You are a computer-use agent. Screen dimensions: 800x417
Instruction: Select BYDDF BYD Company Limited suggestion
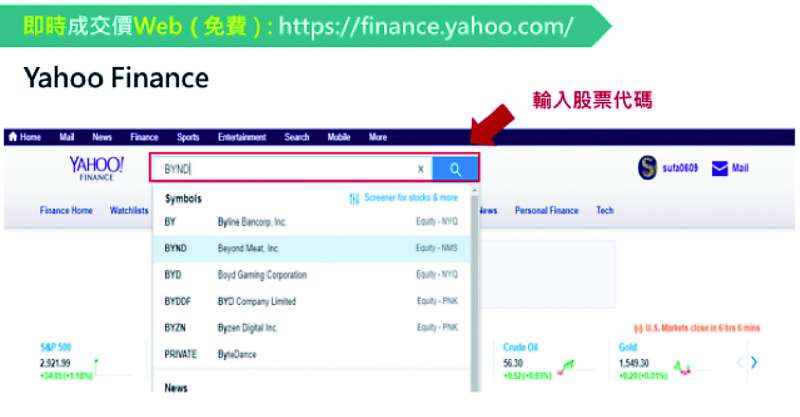point(311,301)
